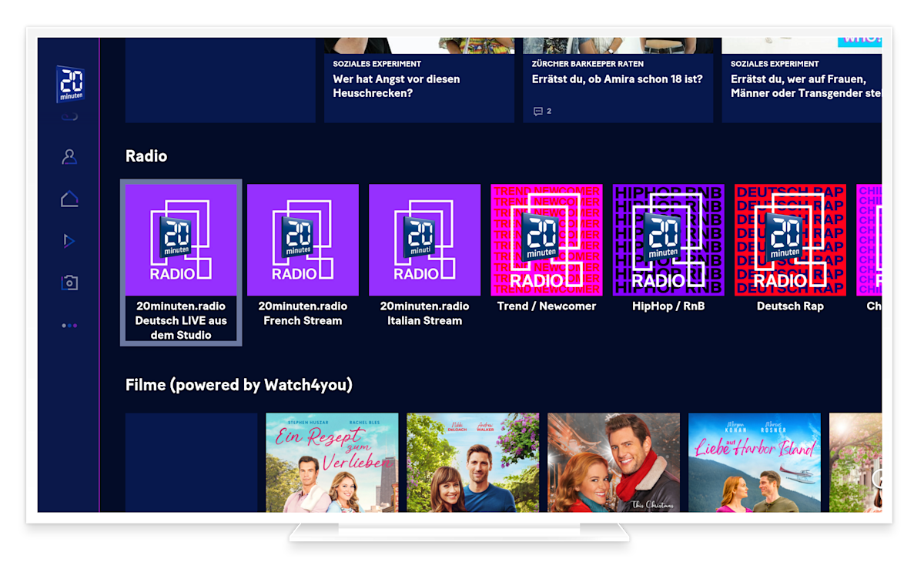This screenshot has width=924, height=572.
Task: Watch the movie Liebe auf Harbor Island
Action: (755, 463)
